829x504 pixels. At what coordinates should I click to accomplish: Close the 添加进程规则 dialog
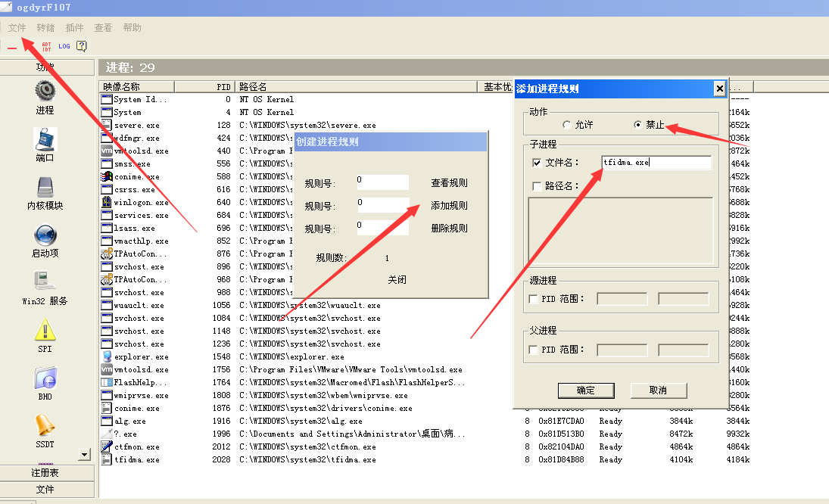click(x=719, y=89)
